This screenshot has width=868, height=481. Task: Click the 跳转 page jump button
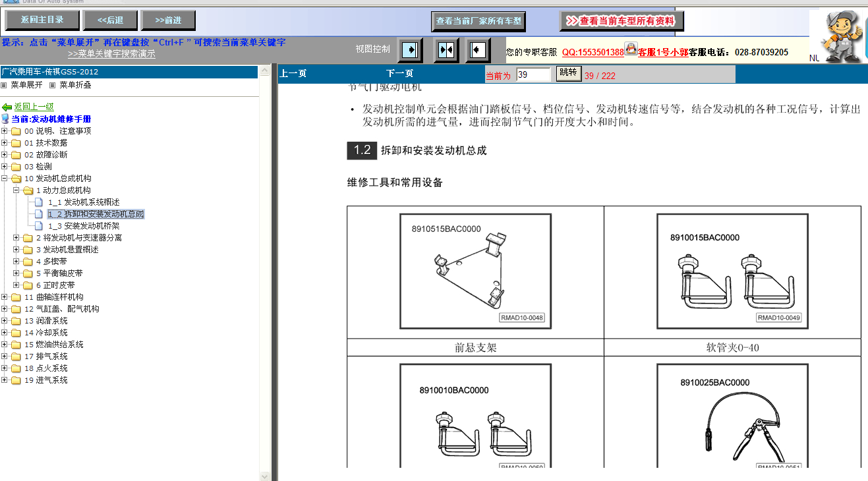(568, 72)
